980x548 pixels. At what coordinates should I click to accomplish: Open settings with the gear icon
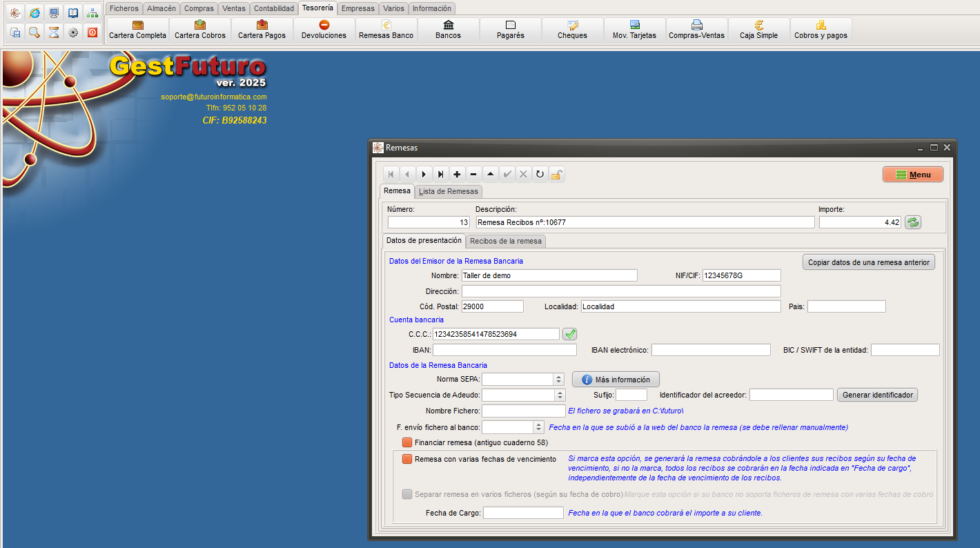click(x=73, y=32)
